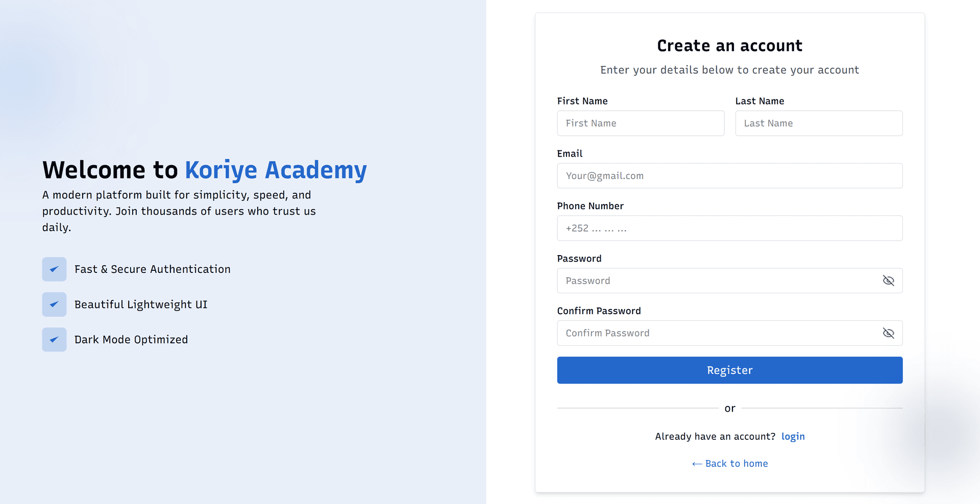Click the Email field label
Viewport: 980px width, 504px height.
570,154
